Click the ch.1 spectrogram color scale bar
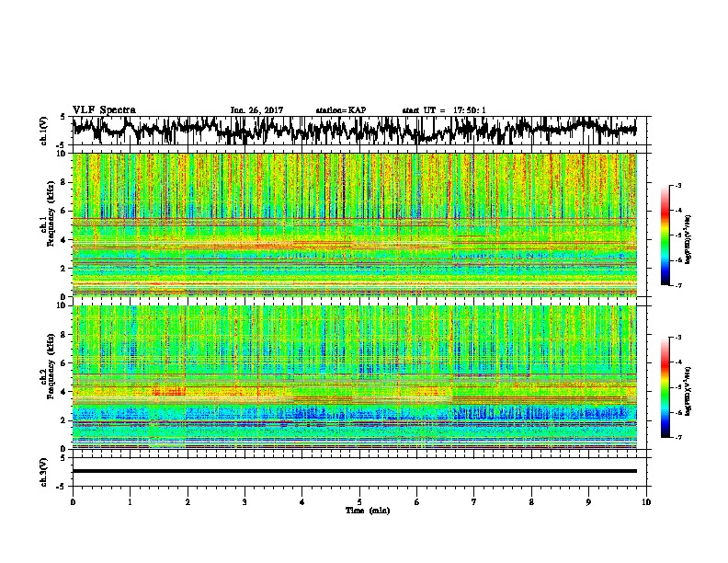The height and width of the screenshot is (563, 728). [x=665, y=235]
